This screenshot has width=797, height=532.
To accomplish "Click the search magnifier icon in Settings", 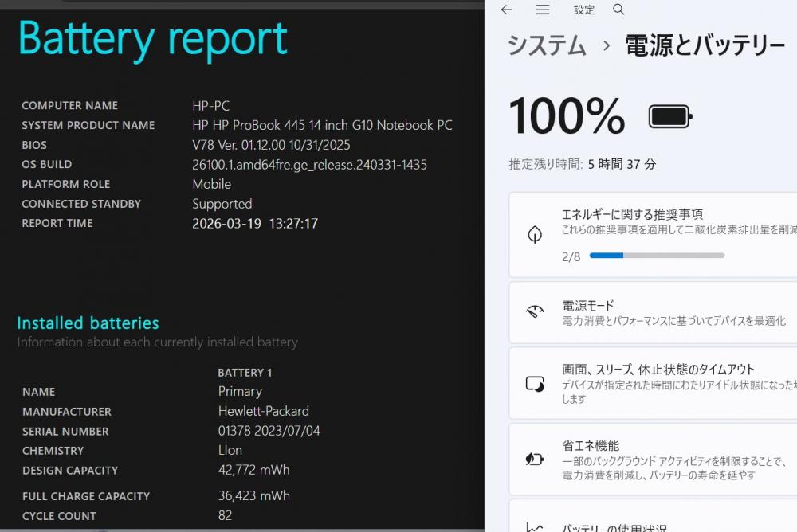I will coord(618,10).
